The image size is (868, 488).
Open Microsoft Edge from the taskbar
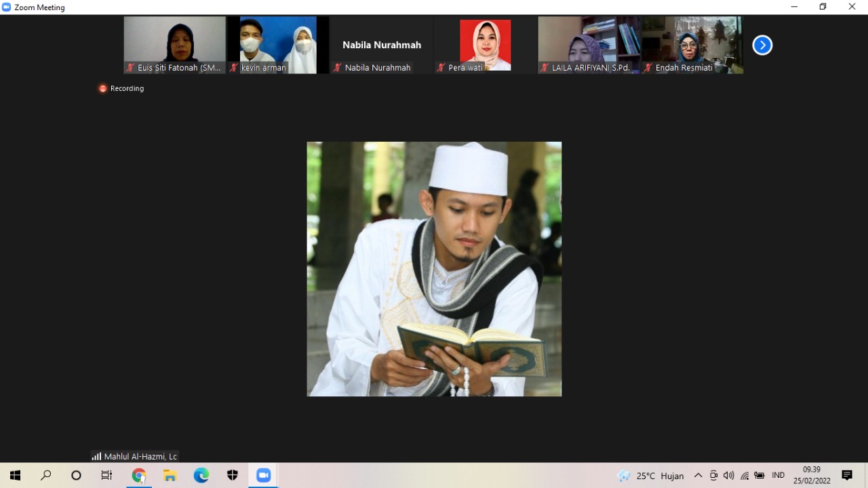[x=201, y=476]
